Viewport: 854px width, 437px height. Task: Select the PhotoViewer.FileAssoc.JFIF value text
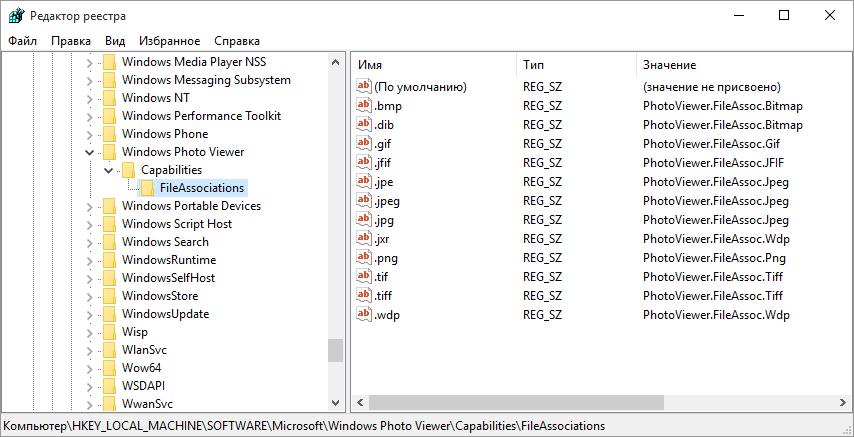pos(713,163)
